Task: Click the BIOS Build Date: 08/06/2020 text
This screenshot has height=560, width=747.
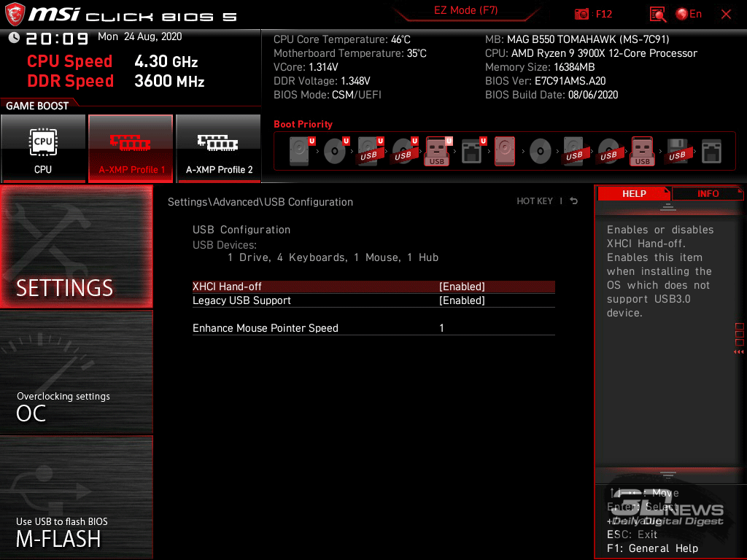Action: [x=551, y=95]
